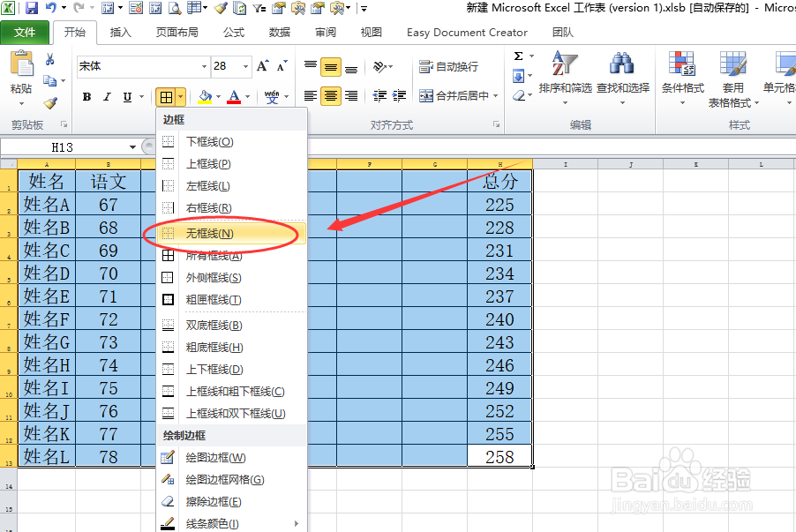Viewport: 796px width, 532px height.
Task: Click the AutoSum sigma icon
Action: [x=518, y=56]
